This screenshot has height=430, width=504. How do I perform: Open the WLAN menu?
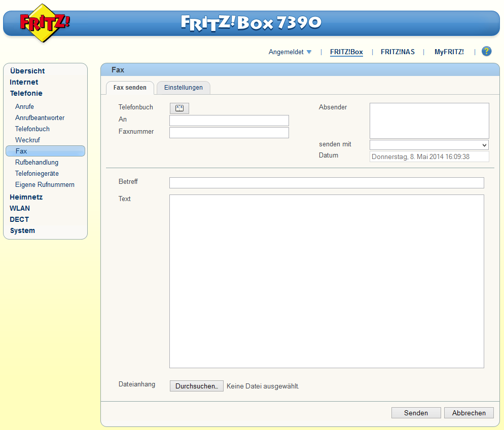(x=20, y=209)
